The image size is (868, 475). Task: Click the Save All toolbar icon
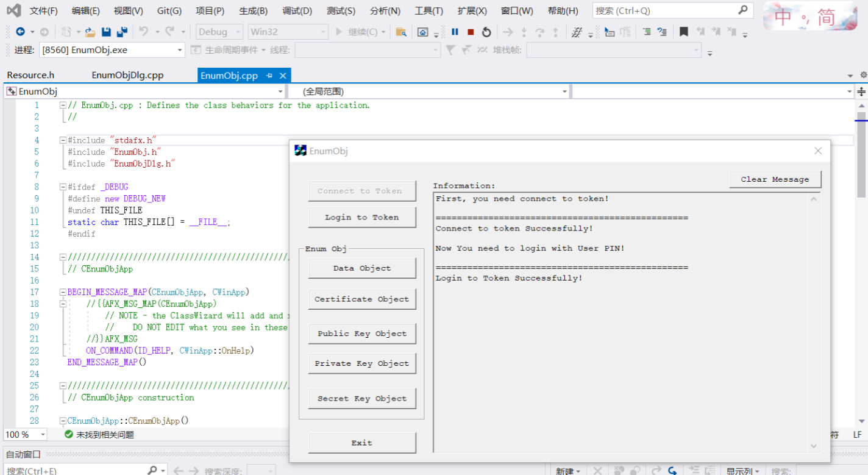[122, 32]
